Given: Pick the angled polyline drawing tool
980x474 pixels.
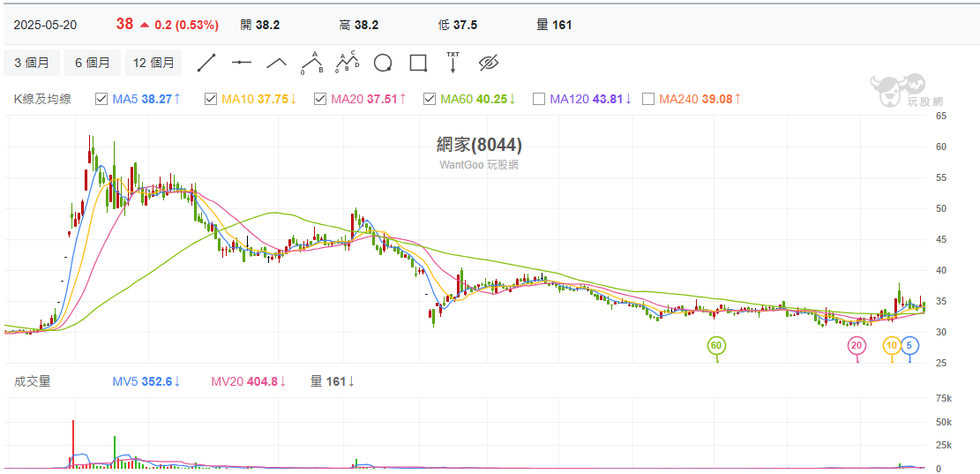Looking at the screenshot, I should tap(277, 63).
